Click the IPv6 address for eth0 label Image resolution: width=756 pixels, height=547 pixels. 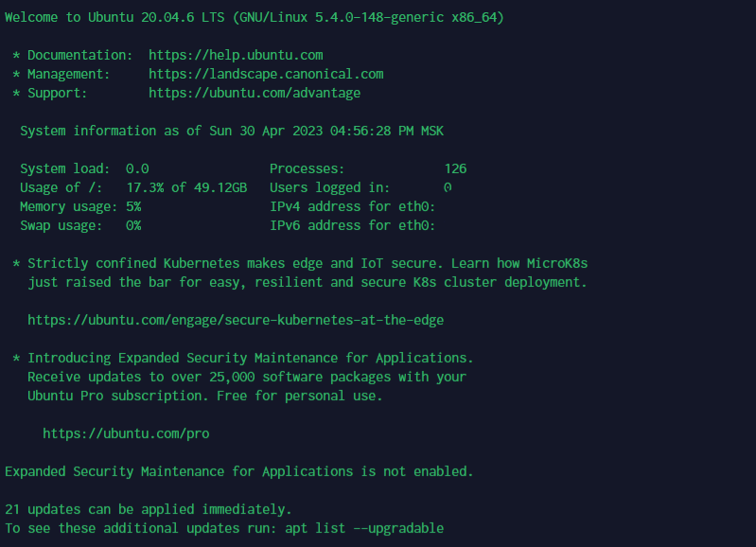[x=352, y=226]
